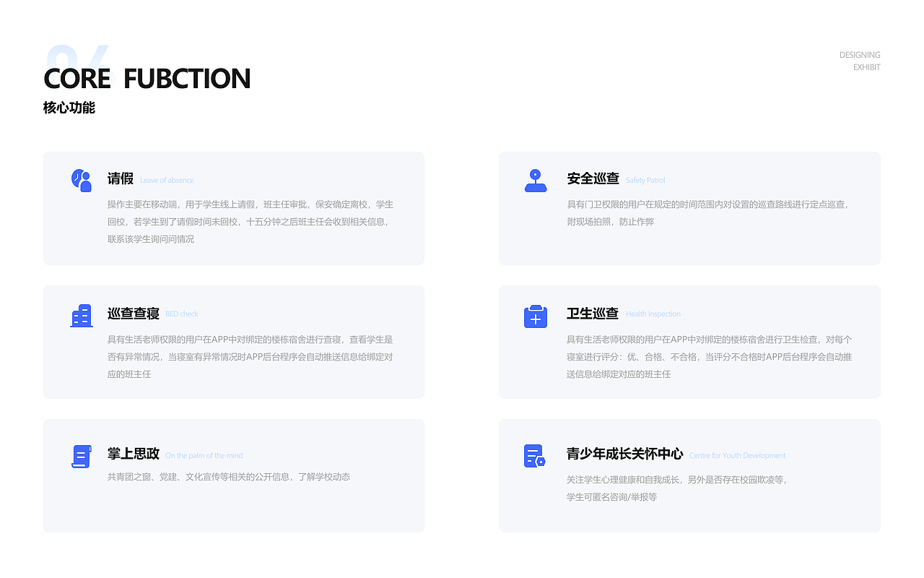Select the 掌上思政 blue book icon

81,456
